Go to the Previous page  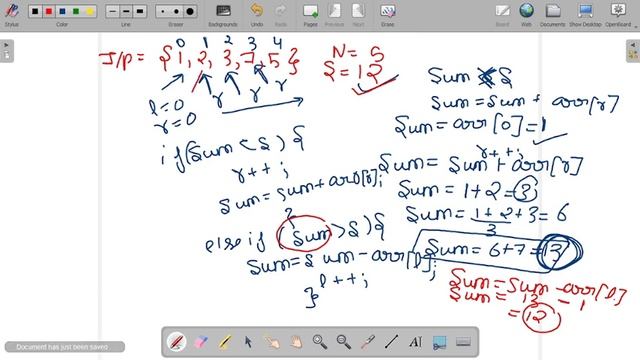click(x=334, y=15)
